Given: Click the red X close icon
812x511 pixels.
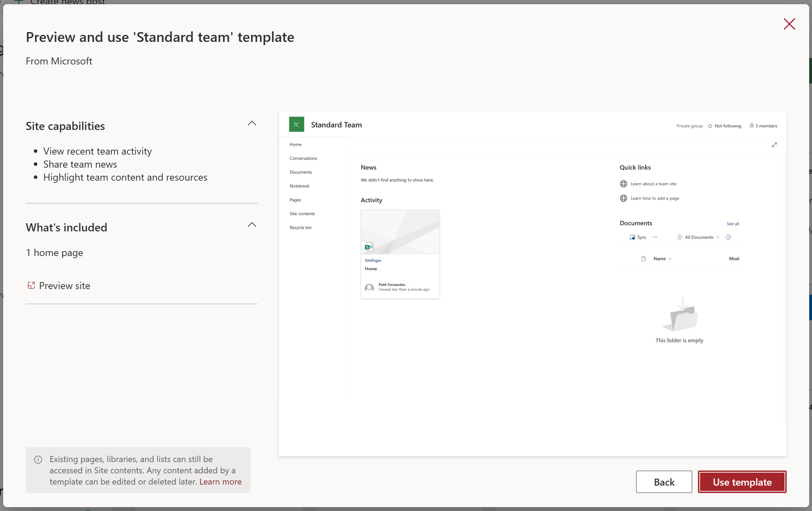Looking at the screenshot, I should tap(789, 24).
